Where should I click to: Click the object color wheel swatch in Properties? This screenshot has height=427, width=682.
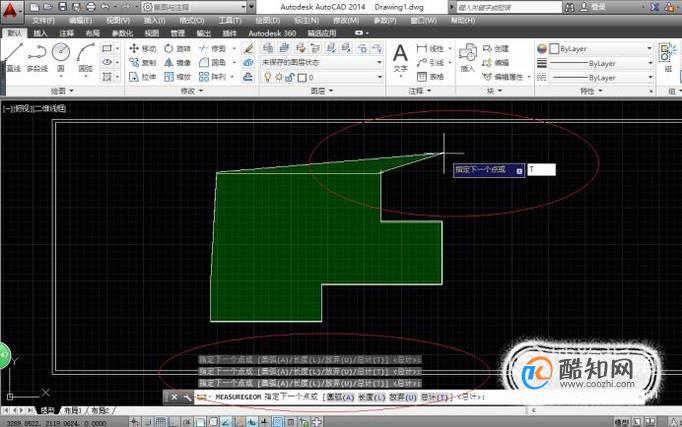click(542, 49)
